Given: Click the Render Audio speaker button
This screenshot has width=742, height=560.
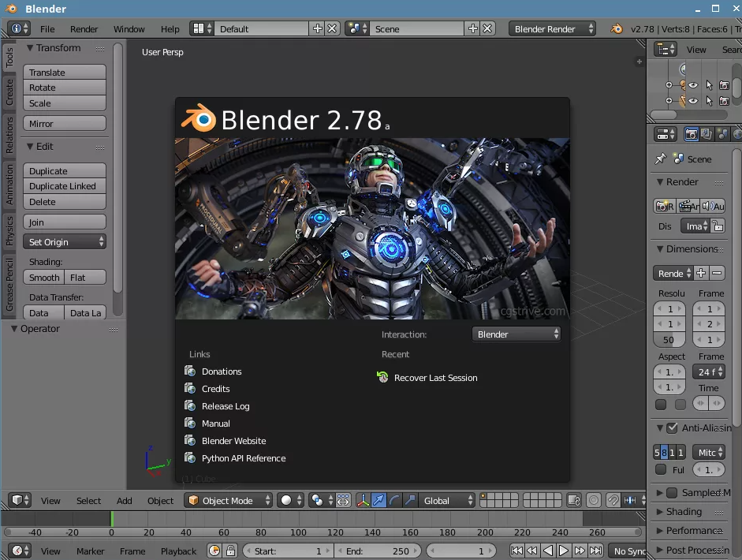Looking at the screenshot, I should pyautogui.click(x=713, y=206).
